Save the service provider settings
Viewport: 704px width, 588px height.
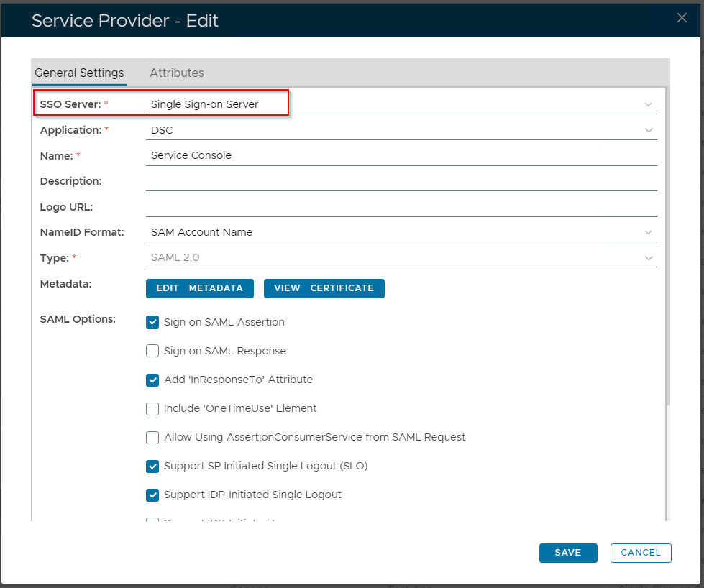568,553
